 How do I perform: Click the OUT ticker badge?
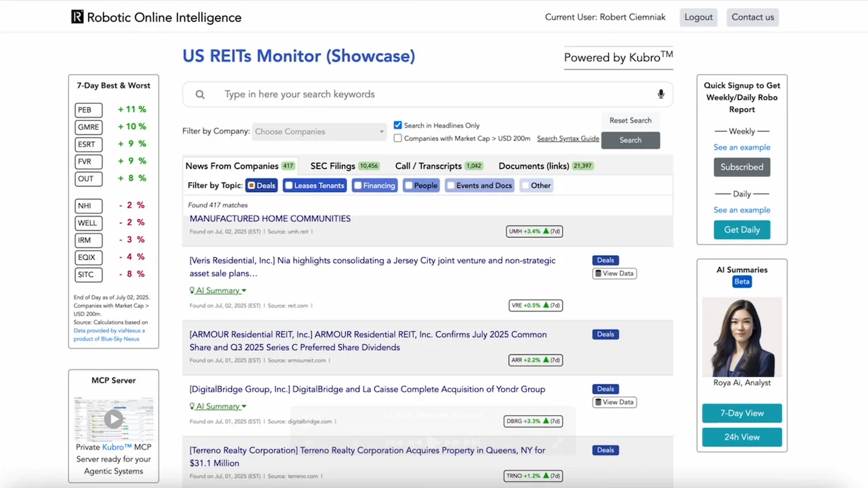tap(89, 179)
